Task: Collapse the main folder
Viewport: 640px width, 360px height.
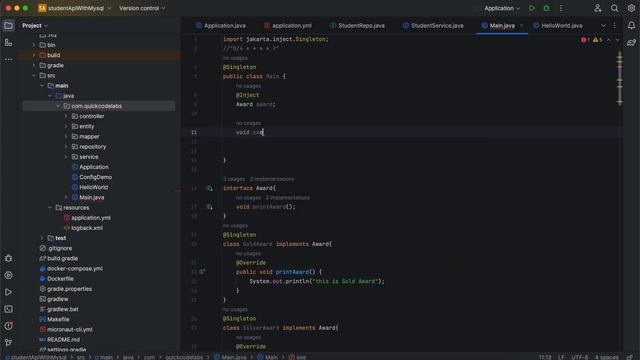Action: 42,86
